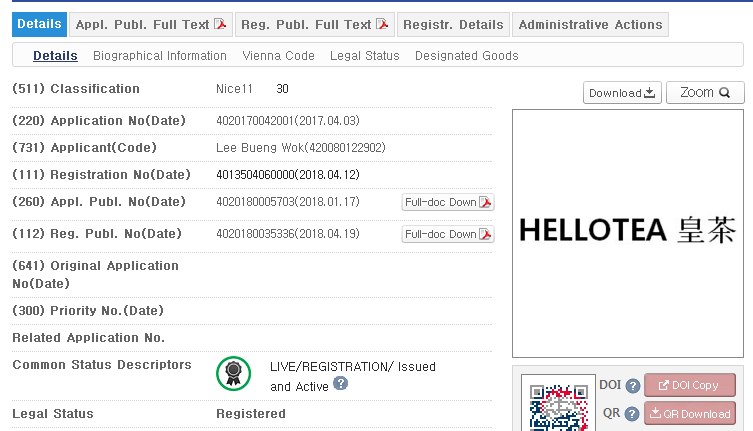
Task: Open the Details main tab
Action: [39, 25]
